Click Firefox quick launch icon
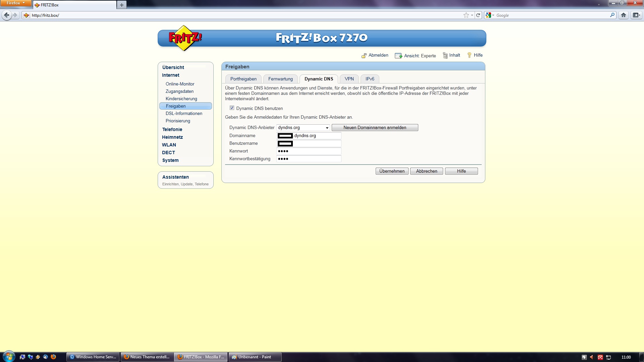 (x=53, y=357)
